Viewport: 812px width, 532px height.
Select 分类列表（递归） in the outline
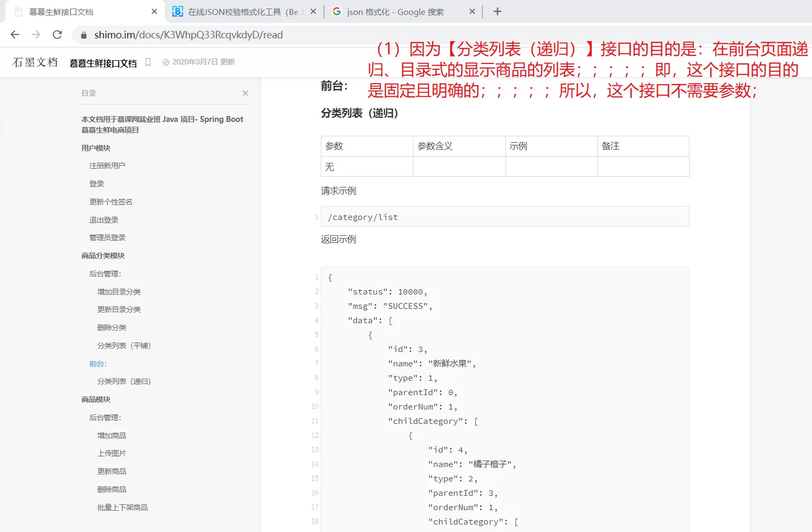124,381
